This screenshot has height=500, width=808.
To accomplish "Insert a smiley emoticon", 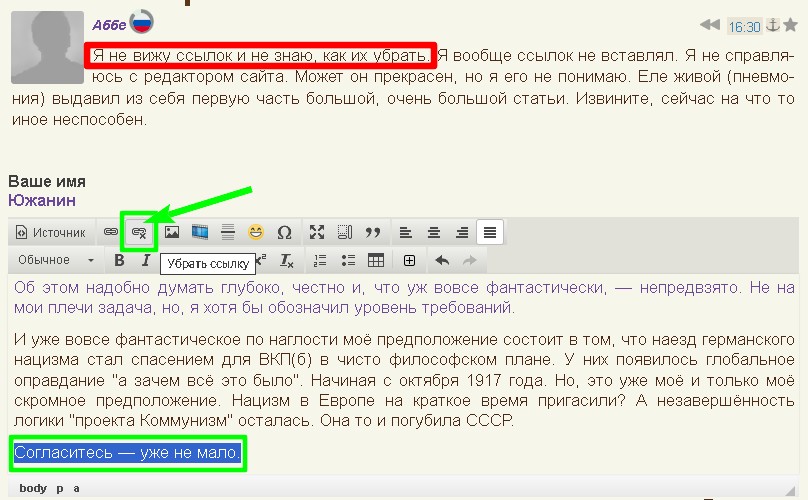I will [x=256, y=232].
